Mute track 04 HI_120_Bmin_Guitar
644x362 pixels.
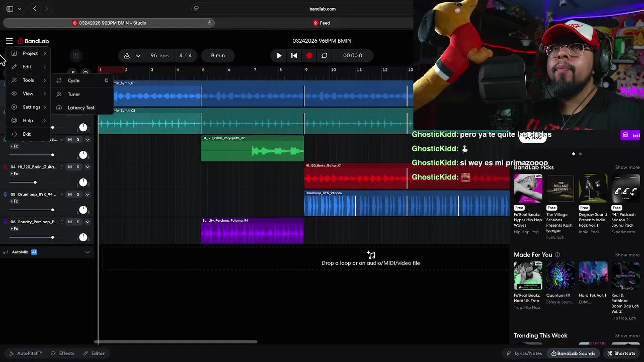pos(70,167)
